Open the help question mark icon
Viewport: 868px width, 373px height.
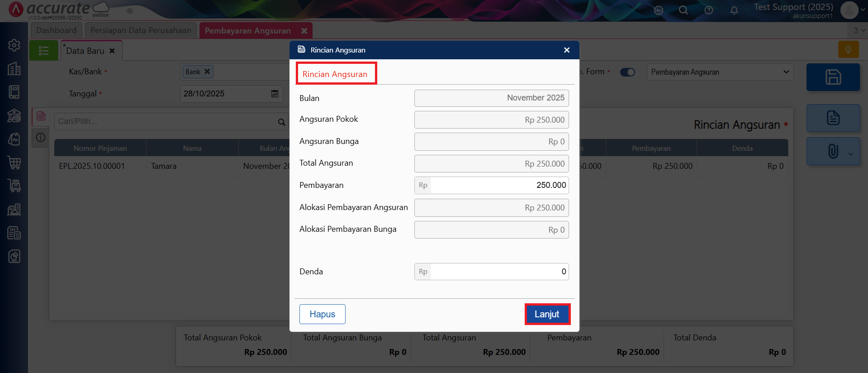click(x=708, y=10)
